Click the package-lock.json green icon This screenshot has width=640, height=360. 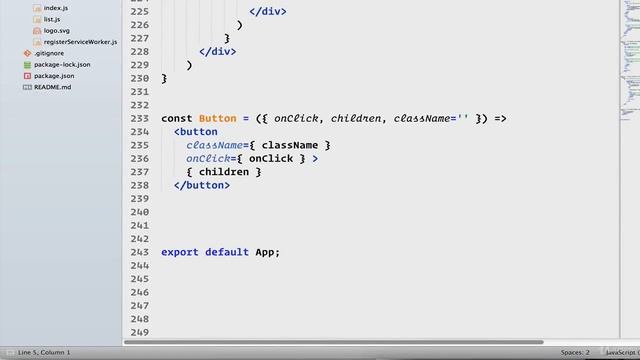point(27,64)
